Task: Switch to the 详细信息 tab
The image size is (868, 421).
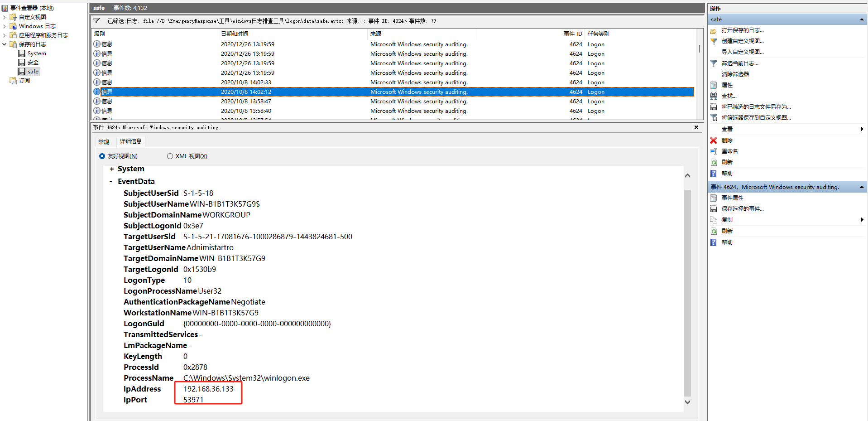Action: click(131, 141)
